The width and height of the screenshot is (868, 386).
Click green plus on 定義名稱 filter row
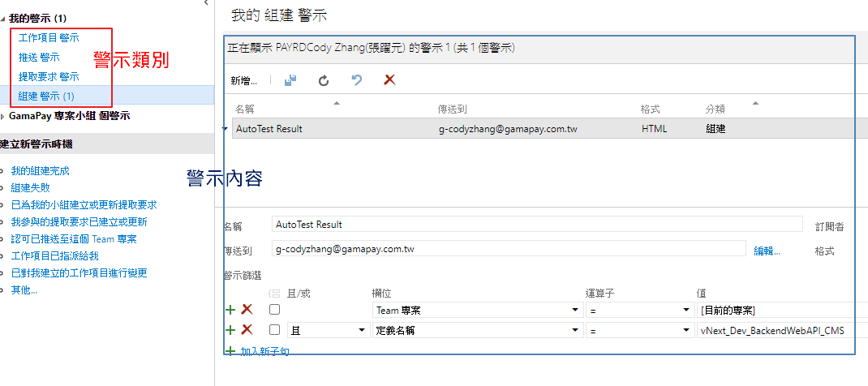(x=230, y=330)
